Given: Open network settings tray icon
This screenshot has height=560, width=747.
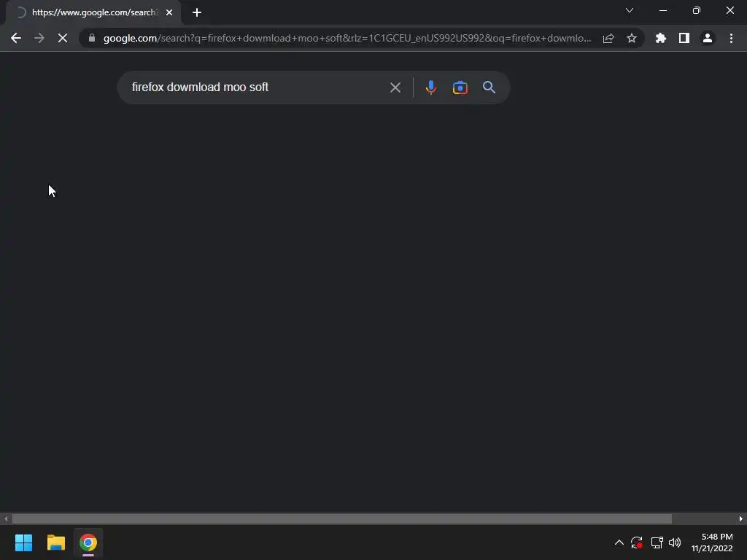Looking at the screenshot, I should [657, 542].
